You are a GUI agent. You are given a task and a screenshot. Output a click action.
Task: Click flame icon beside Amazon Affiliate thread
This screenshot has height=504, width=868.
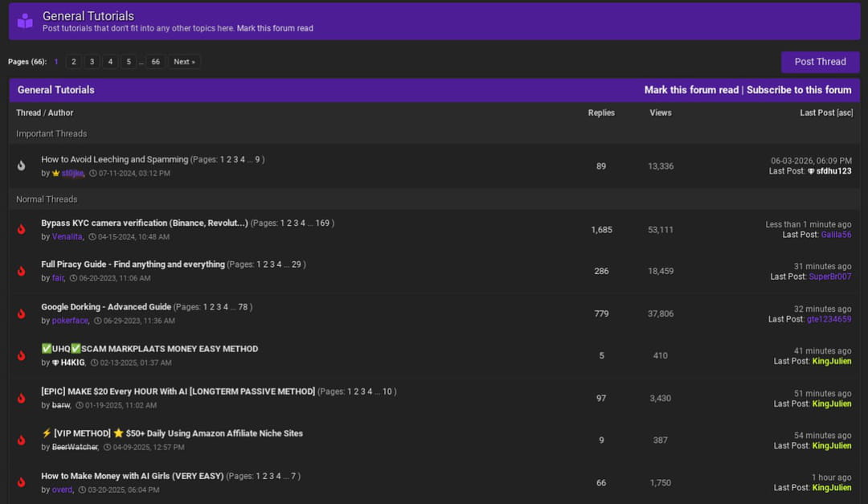tap(21, 440)
